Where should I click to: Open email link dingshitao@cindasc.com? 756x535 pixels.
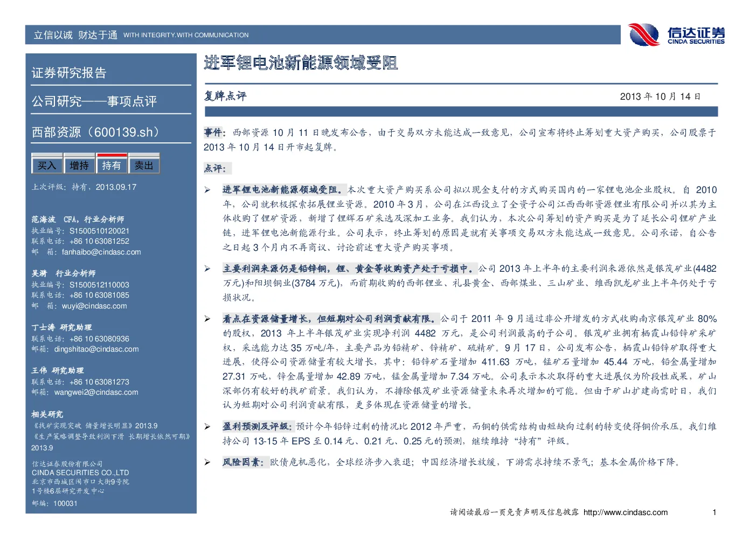point(96,349)
